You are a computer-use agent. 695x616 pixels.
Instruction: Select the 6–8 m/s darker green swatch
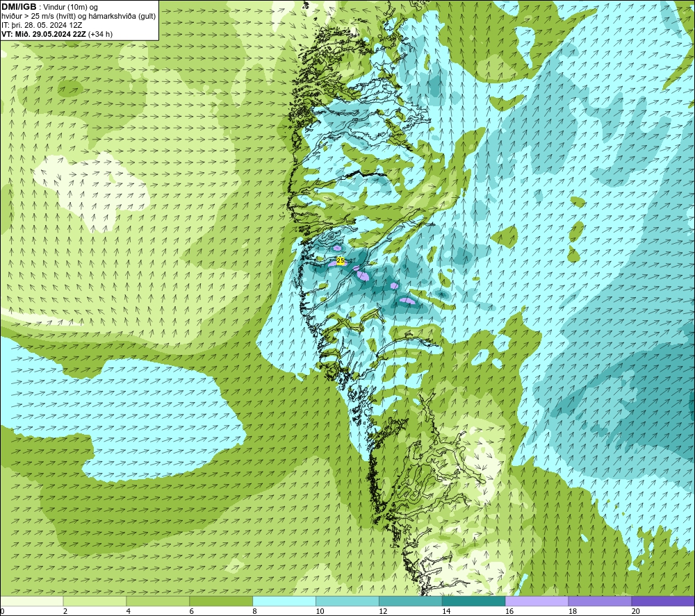221,601
